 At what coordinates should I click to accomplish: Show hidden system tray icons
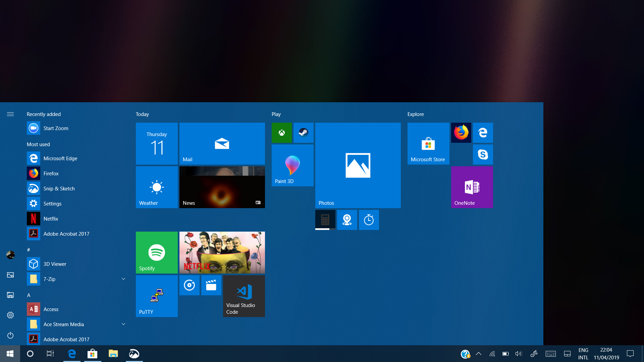pyautogui.click(x=479, y=354)
